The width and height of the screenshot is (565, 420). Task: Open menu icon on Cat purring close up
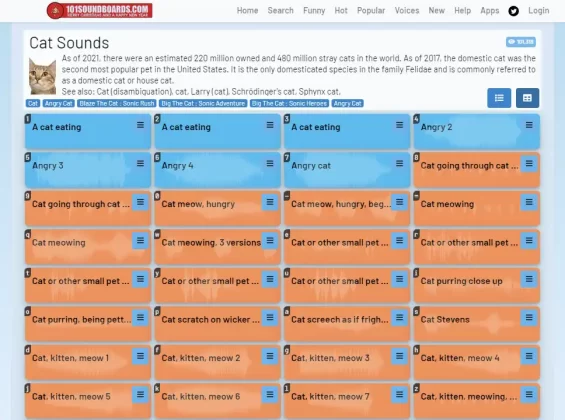click(529, 279)
